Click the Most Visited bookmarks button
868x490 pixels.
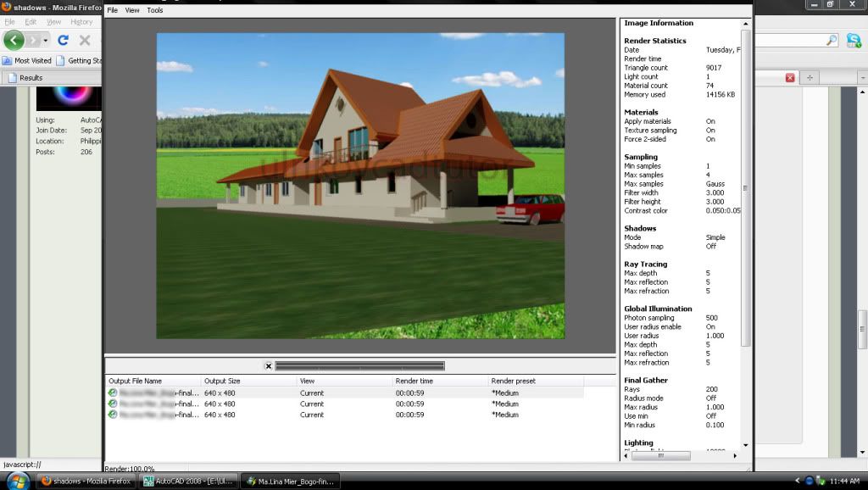coord(27,60)
